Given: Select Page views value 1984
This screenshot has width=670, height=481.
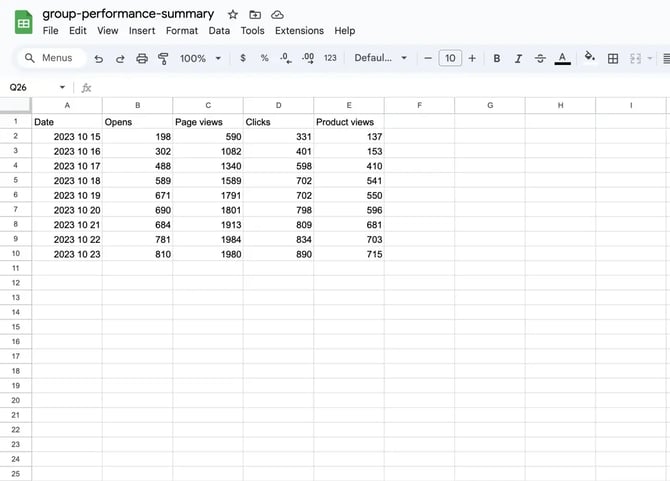Looking at the screenshot, I should click(208, 239).
